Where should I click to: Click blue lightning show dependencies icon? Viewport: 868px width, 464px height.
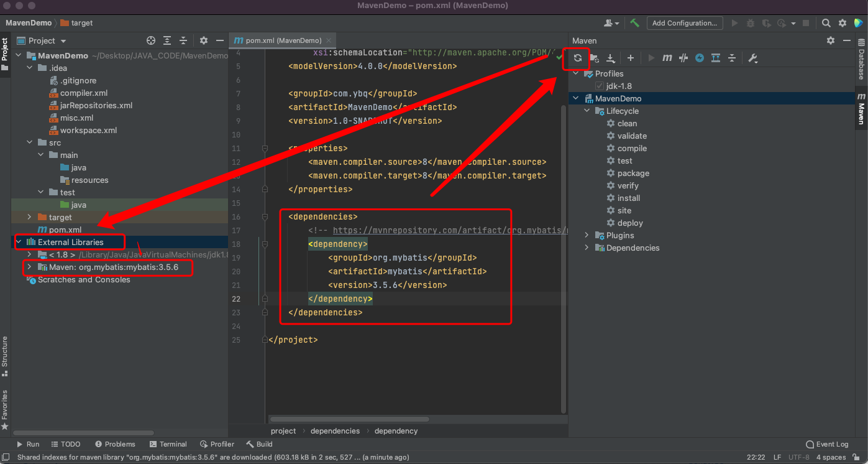pos(700,58)
